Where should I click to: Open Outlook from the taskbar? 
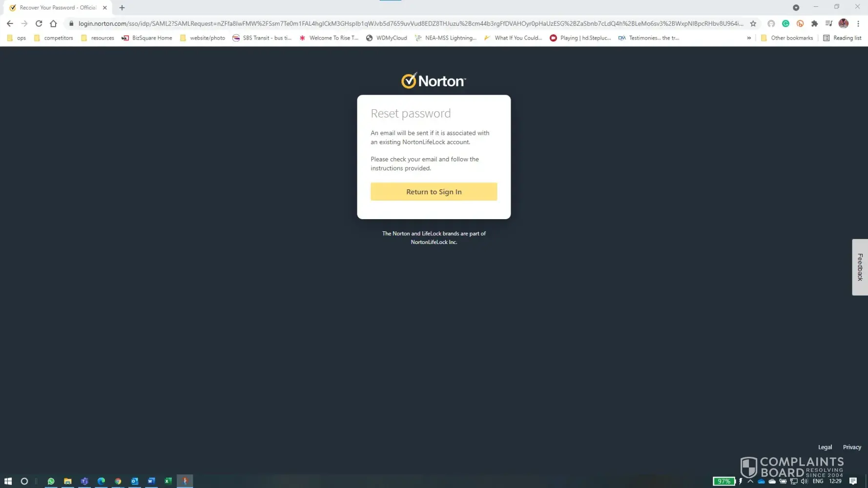pos(135,481)
